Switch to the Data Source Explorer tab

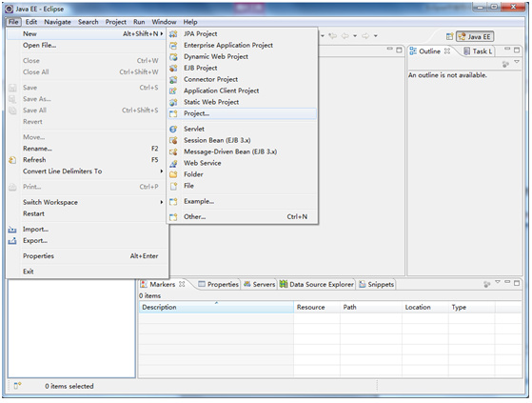[317, 285]
